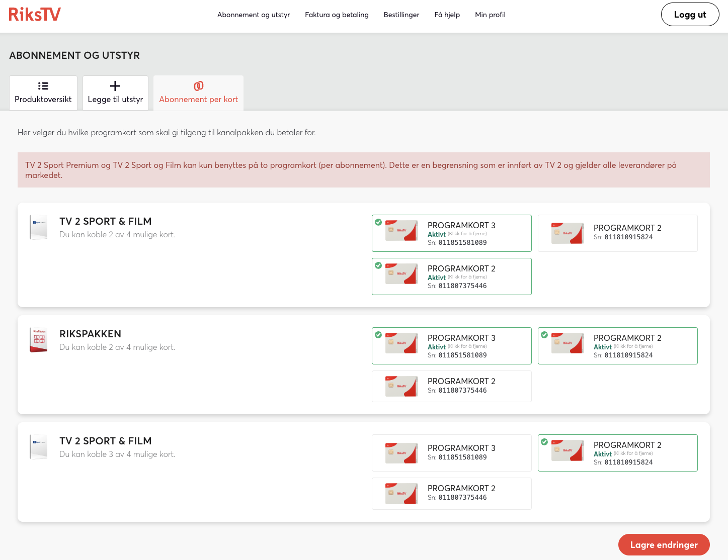The height and width of the screenshot is (560, 728).
Task: Click TV 2 SPORT & FILM title above '2 av 4'
Action: pos(105,221)
